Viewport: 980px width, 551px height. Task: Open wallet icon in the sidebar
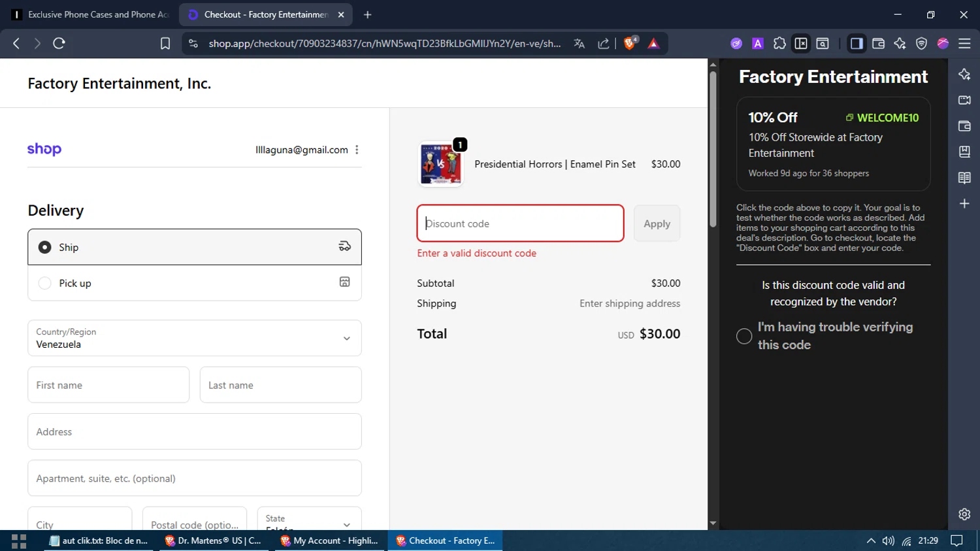pos(964,125)
